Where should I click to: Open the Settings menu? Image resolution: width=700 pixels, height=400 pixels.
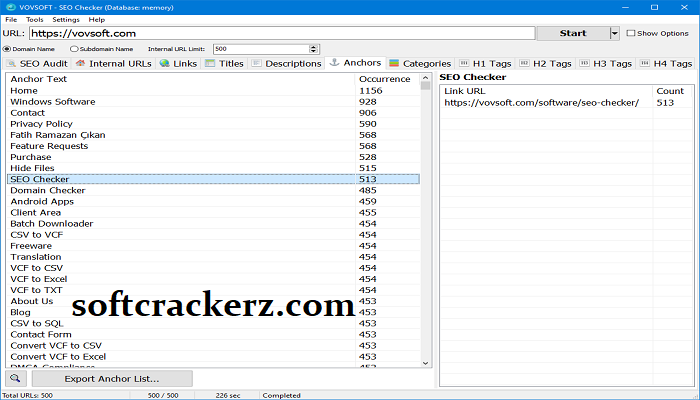[66, 20]
